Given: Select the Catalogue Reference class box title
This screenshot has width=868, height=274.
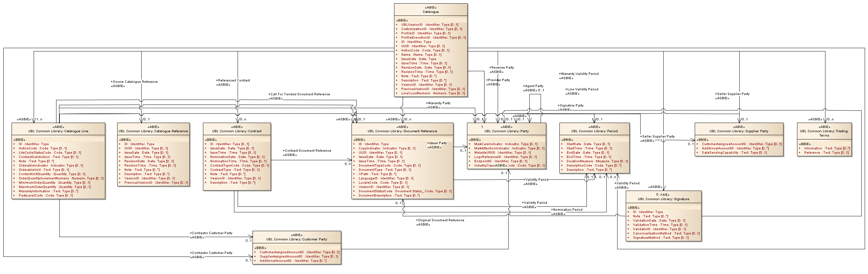Looking at the screenshot, I should click(x=153, y=131).
